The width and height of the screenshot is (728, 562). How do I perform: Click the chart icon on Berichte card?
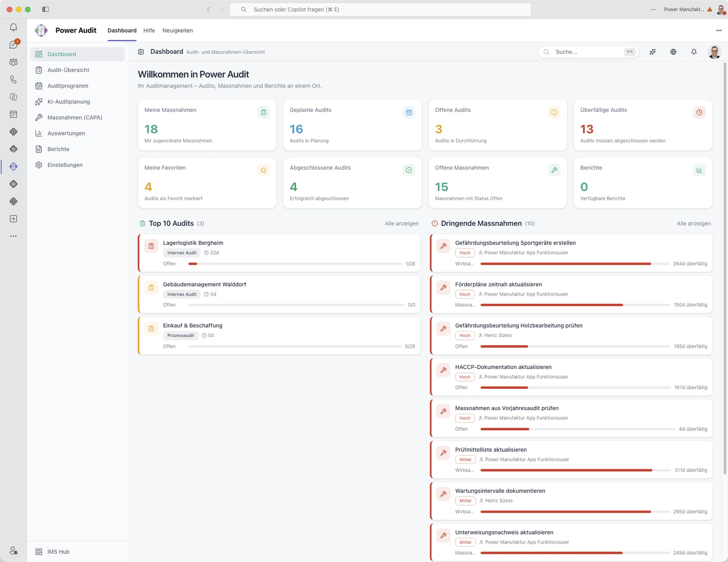[x=699, y=170]
